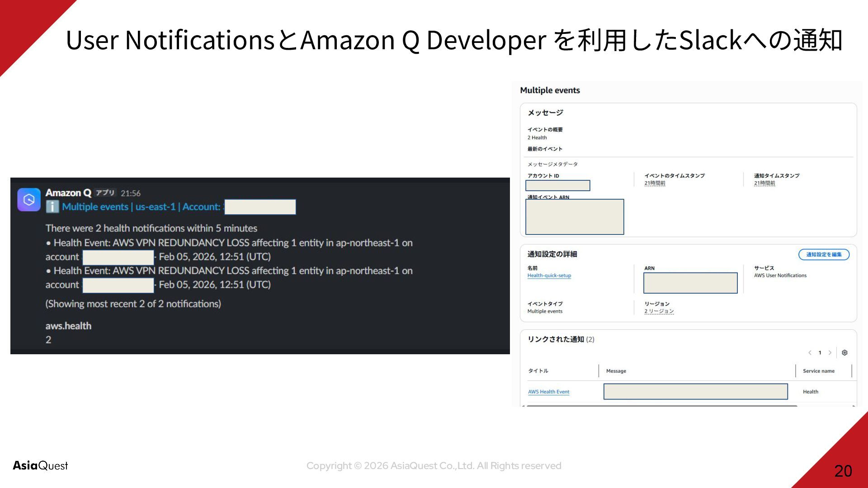Open the Health-quick-setup link
The image size is (868, 488).
pos(549,276)
